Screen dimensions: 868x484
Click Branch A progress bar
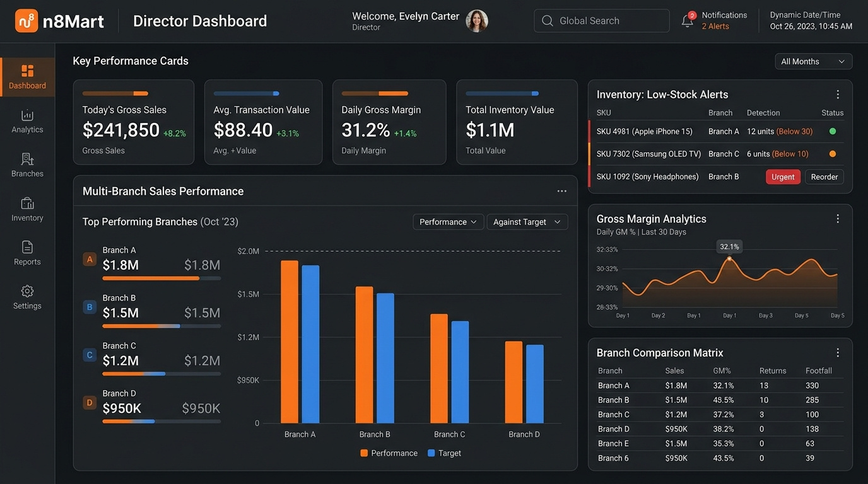(161, 278)
